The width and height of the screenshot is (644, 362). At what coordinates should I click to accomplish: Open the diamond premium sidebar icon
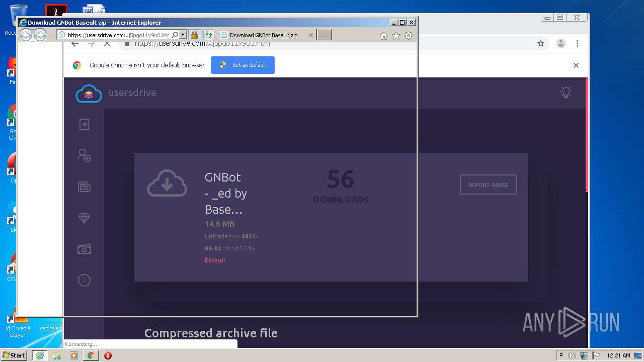[x=84, y=218]
